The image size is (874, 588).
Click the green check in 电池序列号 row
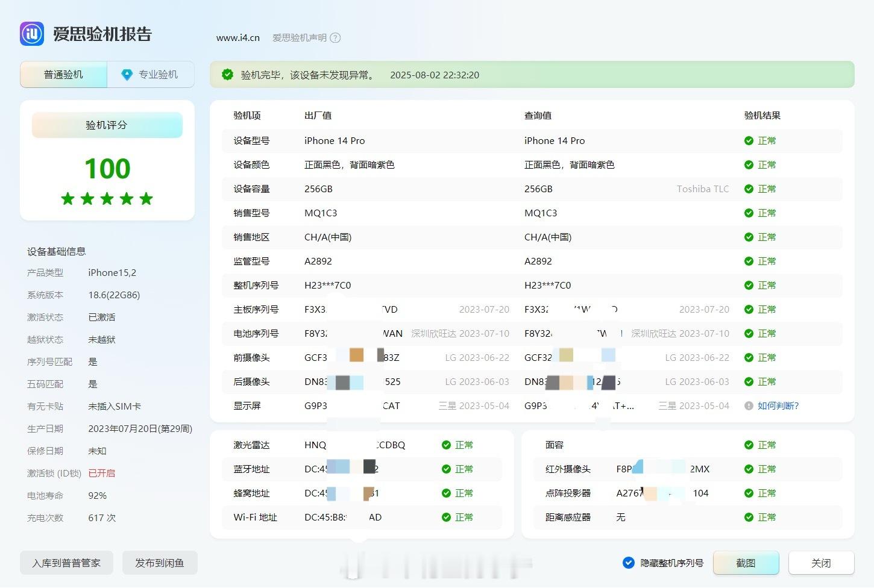(x=749, y=334)
